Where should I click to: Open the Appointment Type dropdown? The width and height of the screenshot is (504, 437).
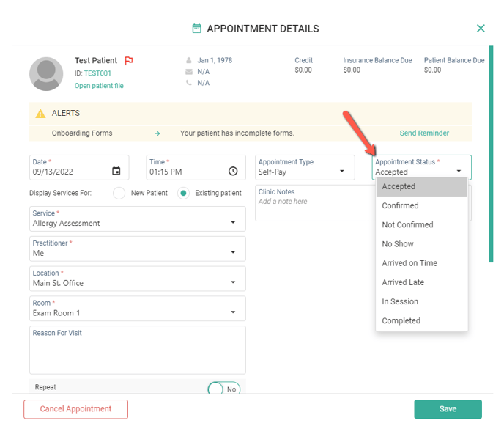click(x=341, y=172)
